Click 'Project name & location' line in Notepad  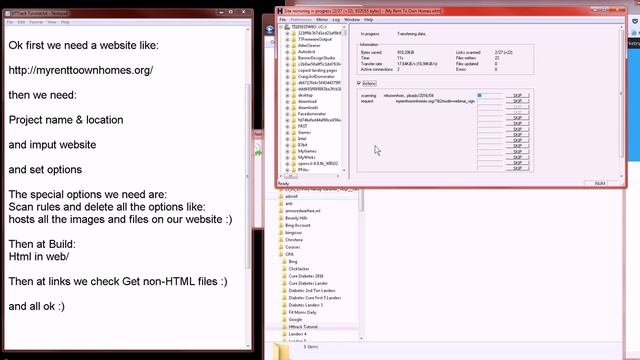click(x=66, y=120)
